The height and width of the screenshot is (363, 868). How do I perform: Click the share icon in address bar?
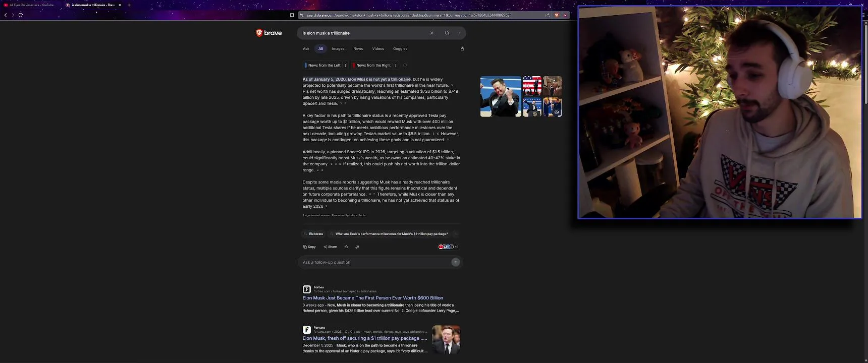[x=548, y=15]
